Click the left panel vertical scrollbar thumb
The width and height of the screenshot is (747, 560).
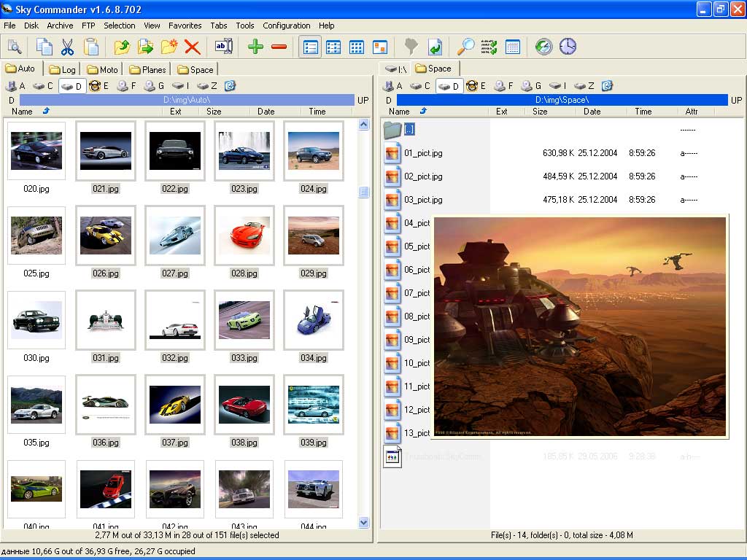pos(364,192)
